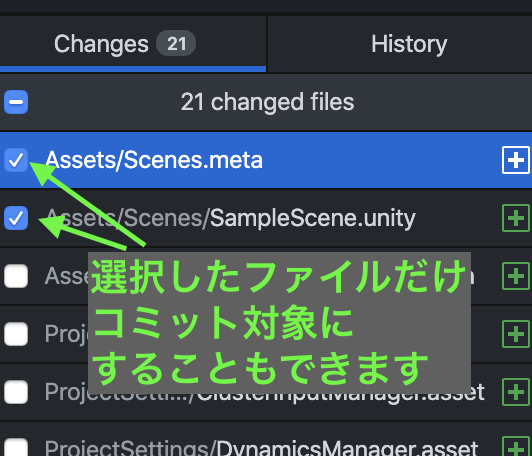Image resolution: width=532 pixels, height=456 pixels.
Task: Enable the ClusterInputManager.asset checkbox
Action: point(16,392)
